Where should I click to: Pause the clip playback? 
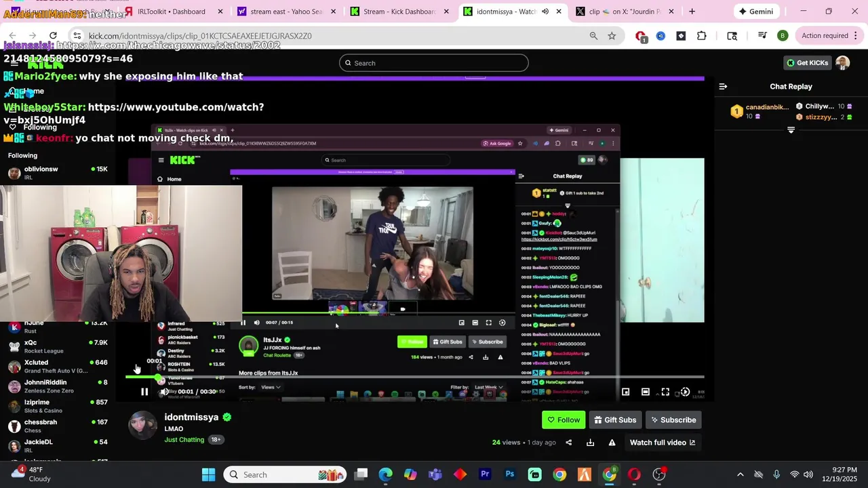coord(144,392)
